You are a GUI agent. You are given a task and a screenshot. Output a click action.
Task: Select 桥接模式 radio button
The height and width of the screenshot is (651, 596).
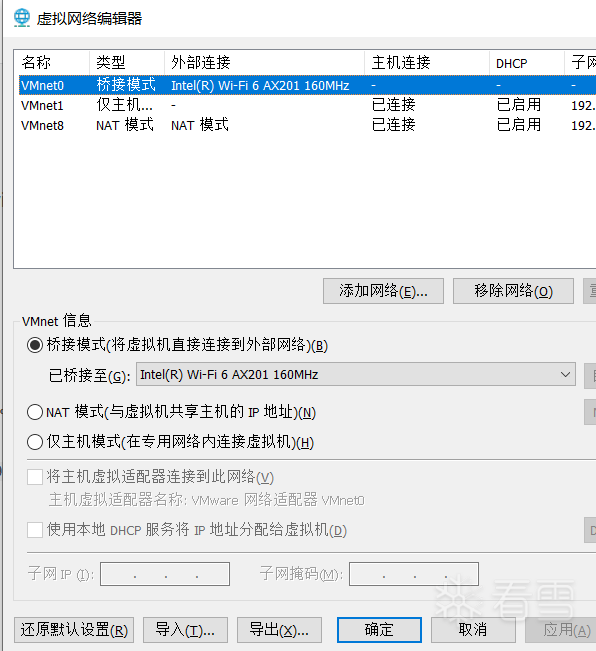tap(35, 345)
